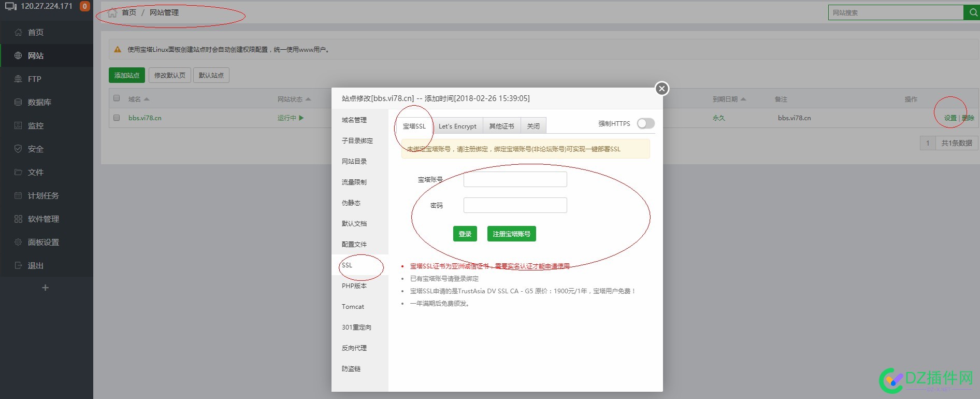Click the 默认站点 button
The height and width of the screenshot is (399, 980).
[211, 75]
